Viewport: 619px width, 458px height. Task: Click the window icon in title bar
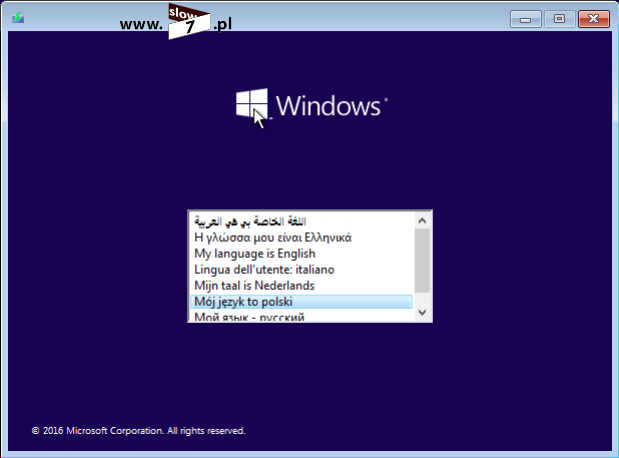(18, 18)
